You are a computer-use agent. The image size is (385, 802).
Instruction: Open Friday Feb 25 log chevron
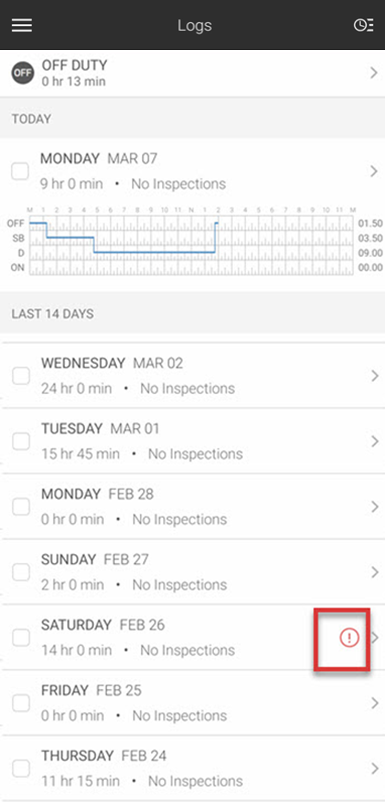point(375,703)
